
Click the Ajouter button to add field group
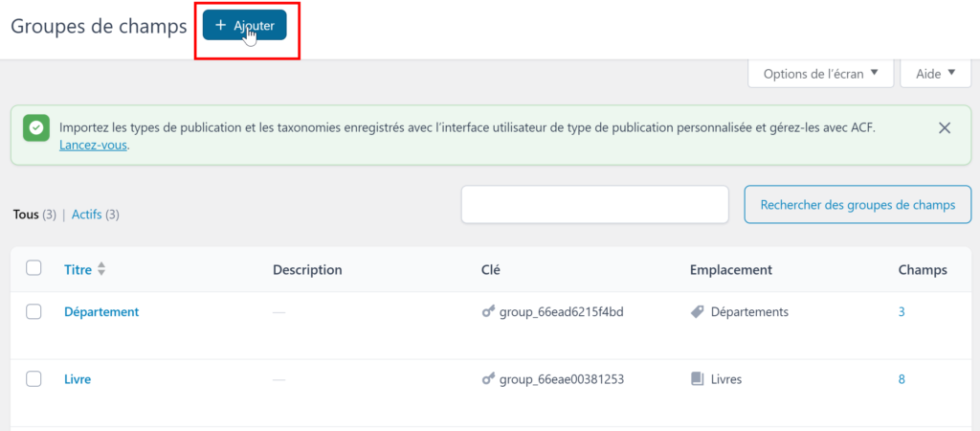pos(244,25)
